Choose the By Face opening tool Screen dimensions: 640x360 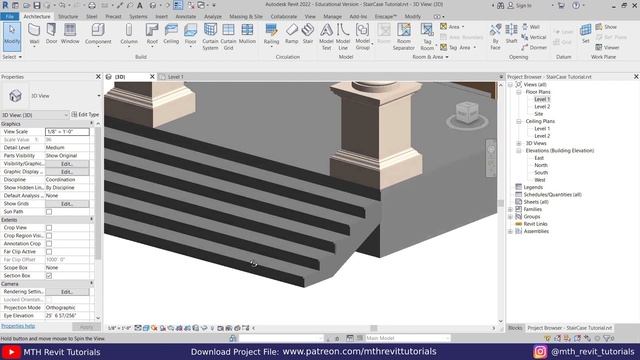tap(495, 36)
